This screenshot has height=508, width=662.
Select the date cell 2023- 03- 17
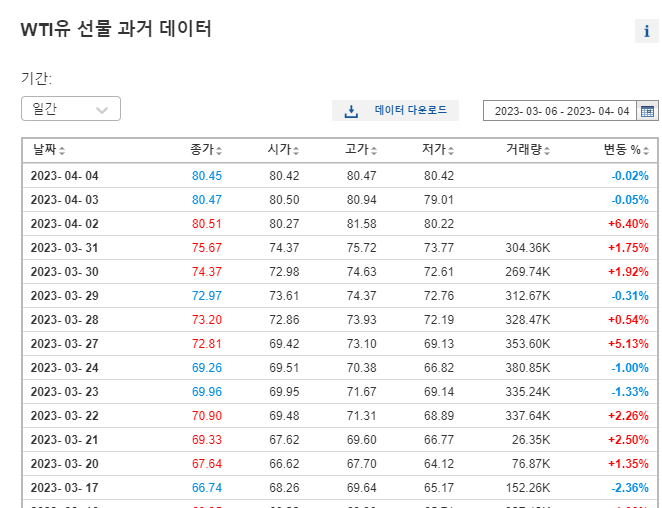click(65, 489)
